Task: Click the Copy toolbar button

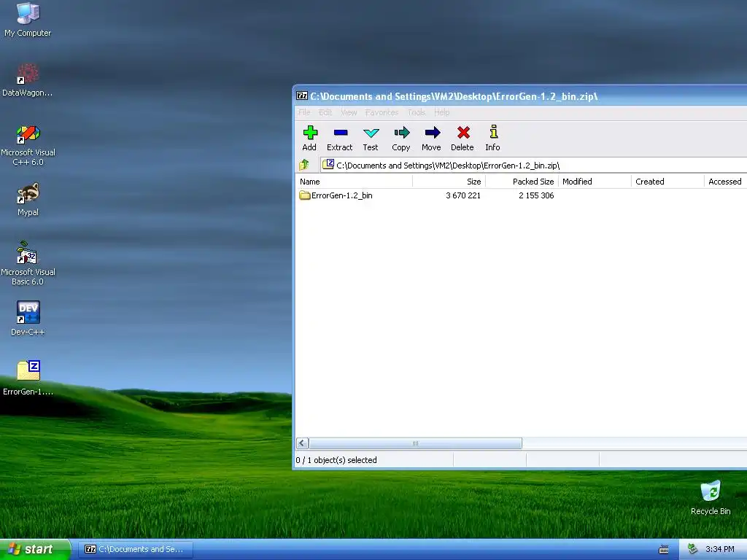Action: tap(401, 138)
